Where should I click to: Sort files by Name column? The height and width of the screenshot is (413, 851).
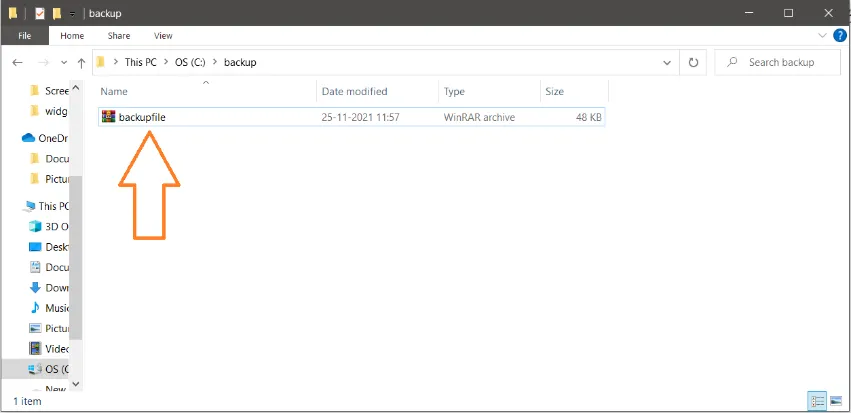[207, 91]
